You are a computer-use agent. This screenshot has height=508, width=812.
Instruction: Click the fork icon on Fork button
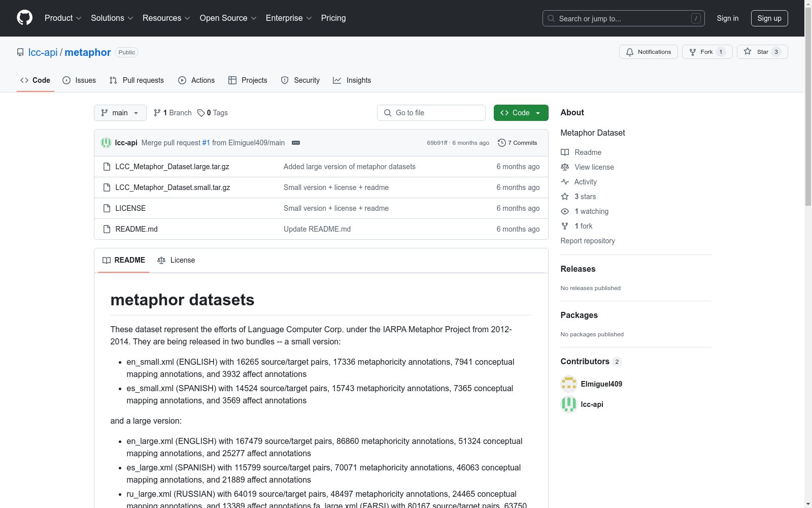click(x=693, y=52)
